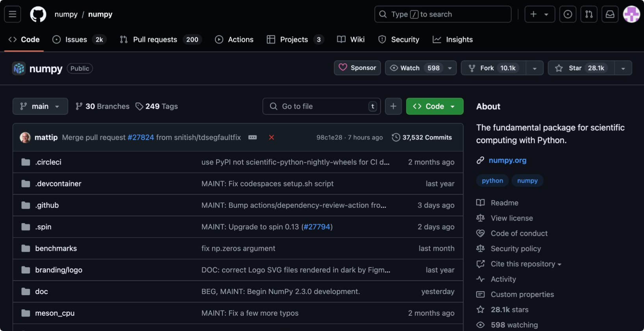Viewport: 644px width, 331px height.
Task: Star the numpy repository
Action: click(581, 68)
